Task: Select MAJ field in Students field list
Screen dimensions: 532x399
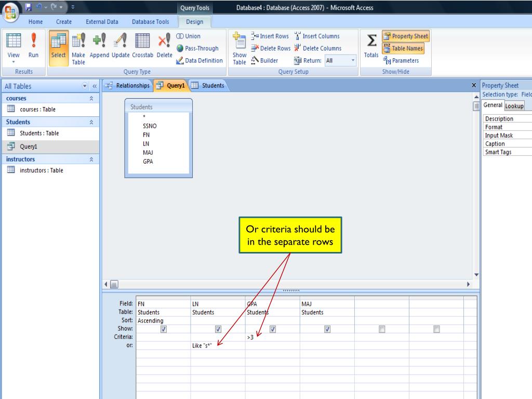Action: [148, 153]
